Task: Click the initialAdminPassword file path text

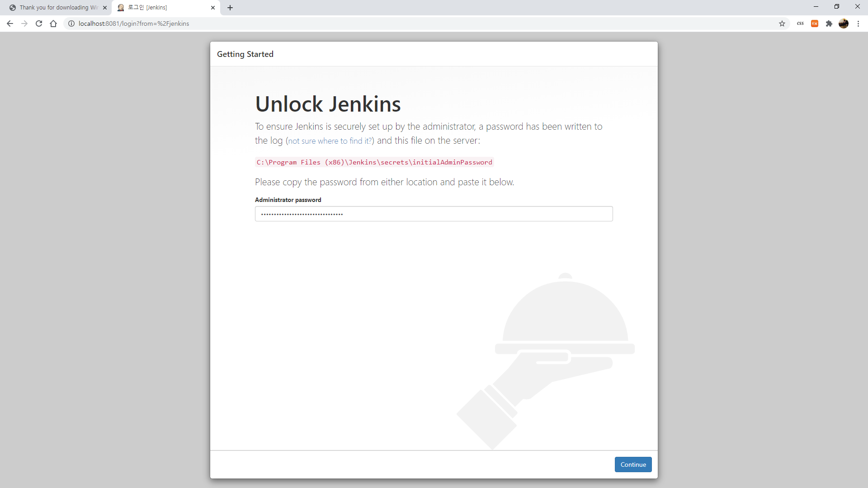Action: click(x=374, y=162)
